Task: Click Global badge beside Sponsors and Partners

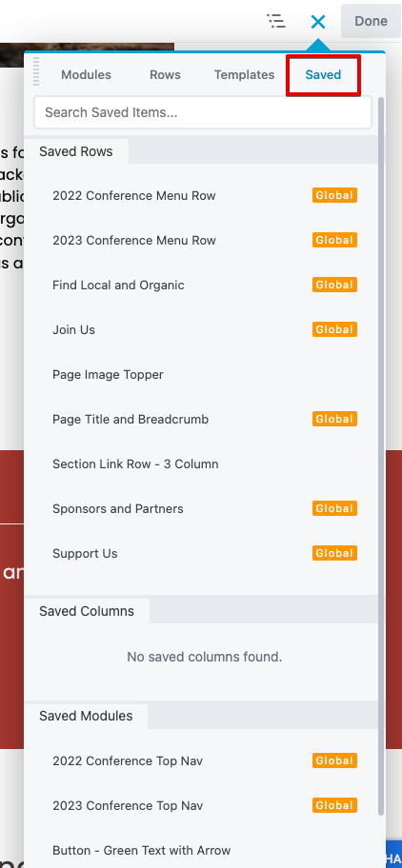Action: (334, 508)
